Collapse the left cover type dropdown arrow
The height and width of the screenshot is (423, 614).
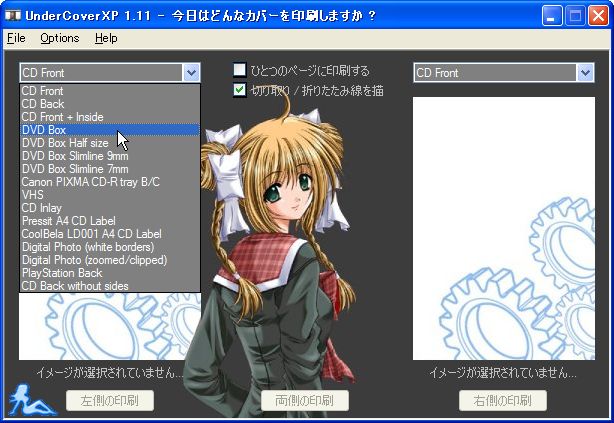click(x=191, y=72)
